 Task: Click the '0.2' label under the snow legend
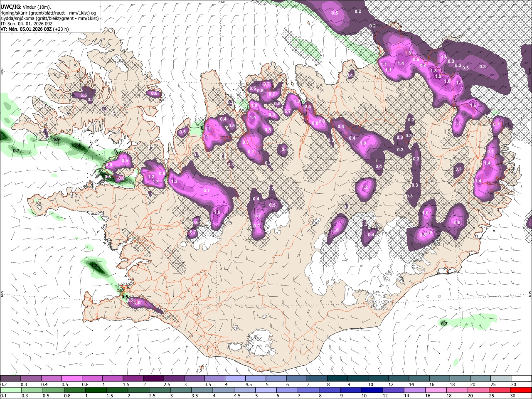tap(3, 384)
